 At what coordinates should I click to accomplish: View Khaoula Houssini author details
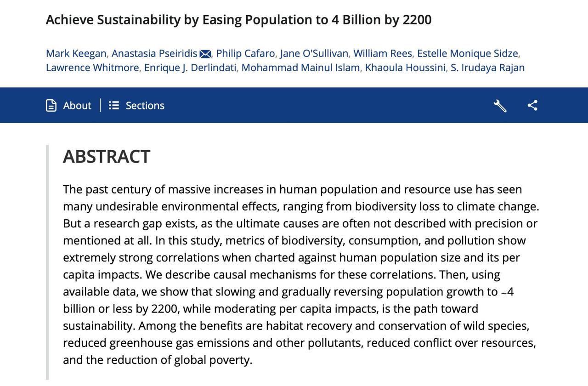tap(405, 68)
